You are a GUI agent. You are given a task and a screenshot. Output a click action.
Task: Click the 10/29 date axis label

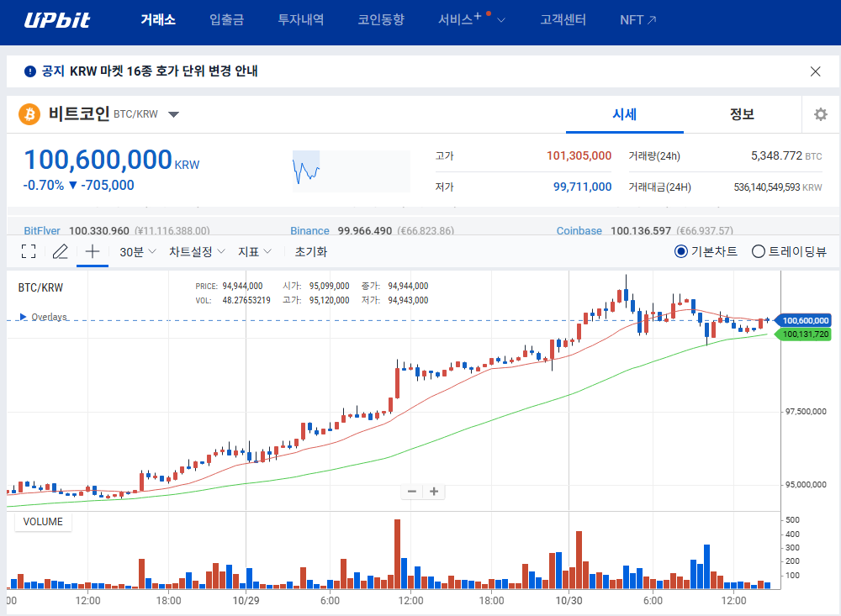click(246, 600)
